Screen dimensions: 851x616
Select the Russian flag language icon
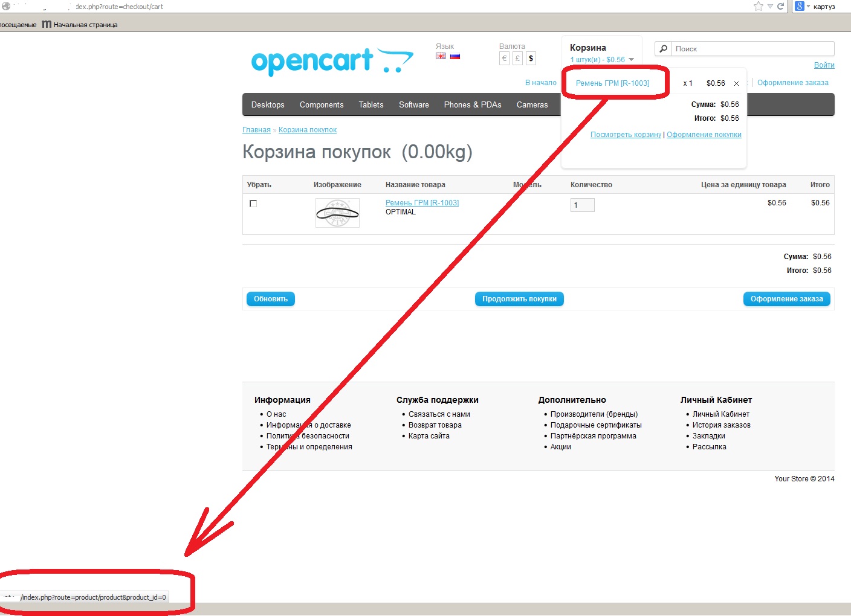[x=455, y=56]
